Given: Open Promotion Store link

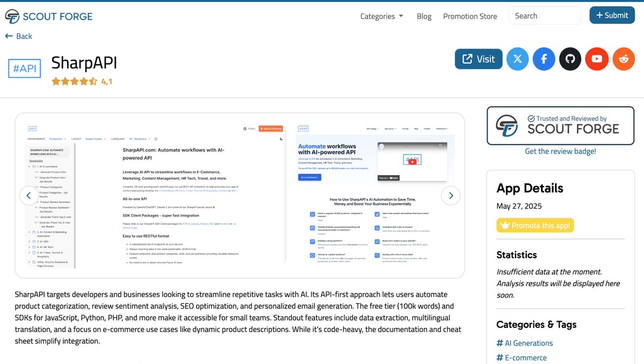Looking at the screenshot, I should [x=470, y=16].
